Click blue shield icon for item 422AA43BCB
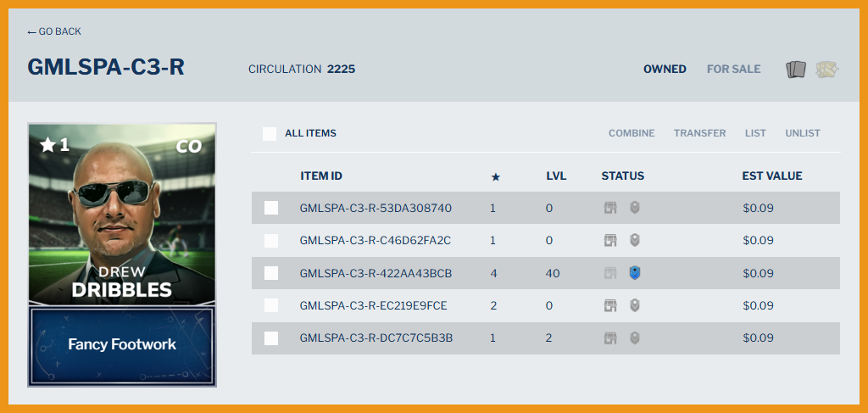The height and width of the screenshot is (413, 868). click(x=634, y=273)
